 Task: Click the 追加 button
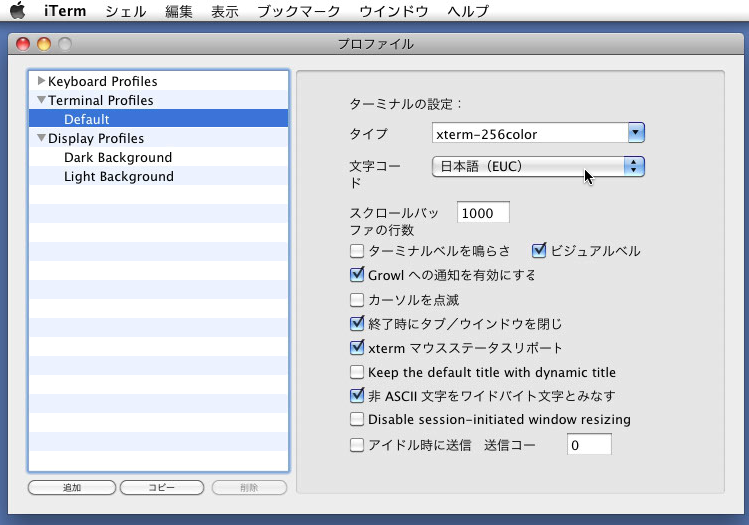coord(72,488)
